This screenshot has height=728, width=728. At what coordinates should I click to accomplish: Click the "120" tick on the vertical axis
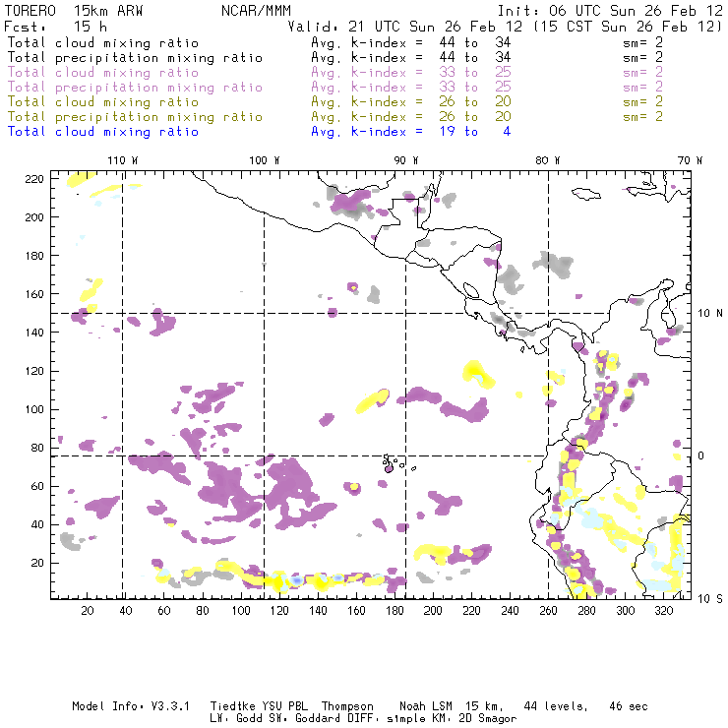[34, 371]
